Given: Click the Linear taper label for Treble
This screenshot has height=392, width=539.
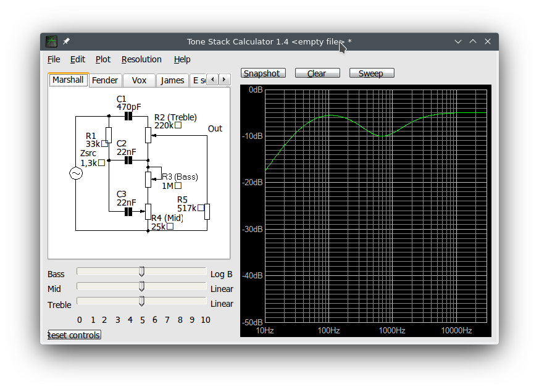Looking at the screenshot, I should pyautogui.click(x=222, y=304).
